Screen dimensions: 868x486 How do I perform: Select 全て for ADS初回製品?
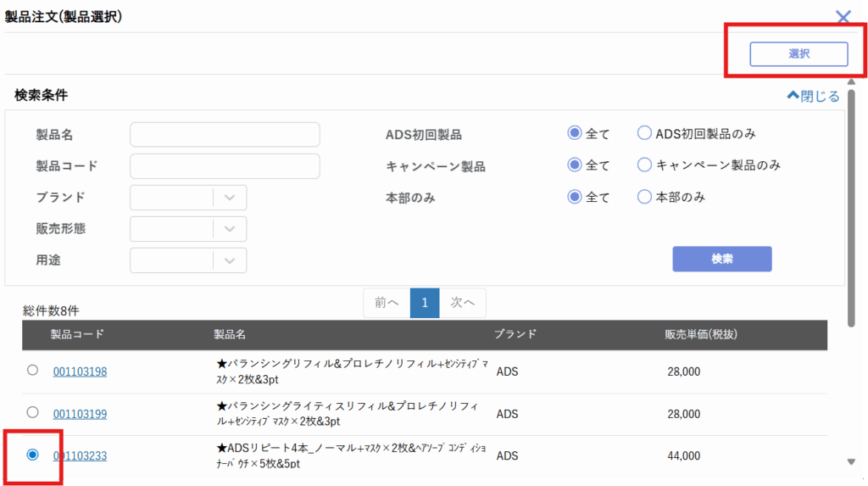point(575,134)
